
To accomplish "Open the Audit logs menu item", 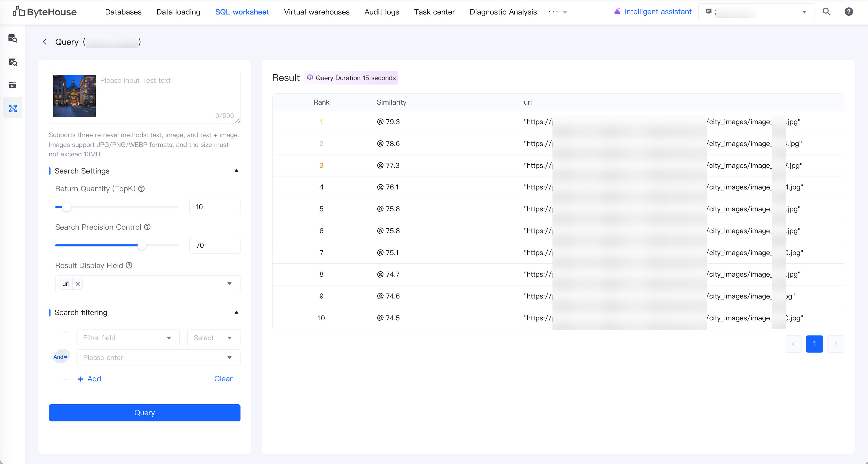I will tap(381, 12).
